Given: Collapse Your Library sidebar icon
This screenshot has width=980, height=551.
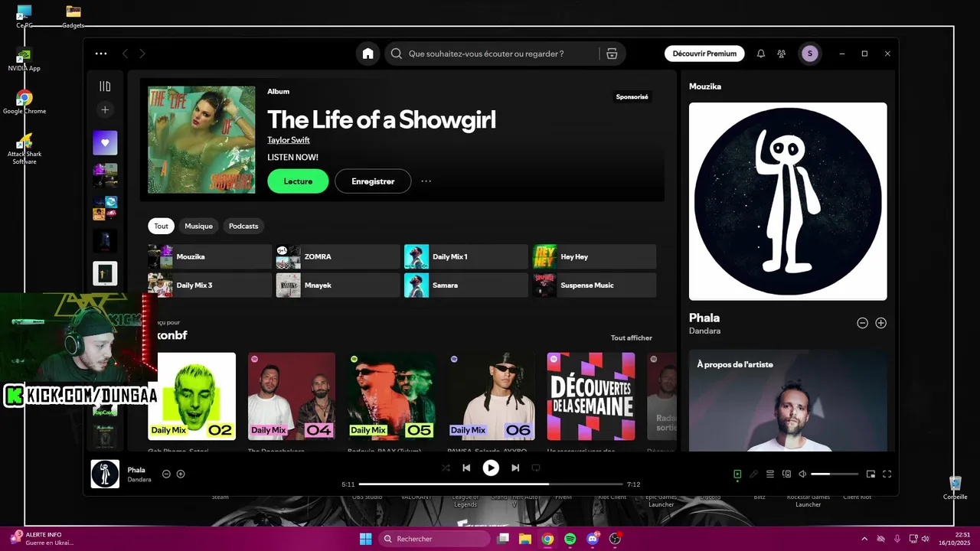Looking at the screenshot, I should tap(105, 86).
